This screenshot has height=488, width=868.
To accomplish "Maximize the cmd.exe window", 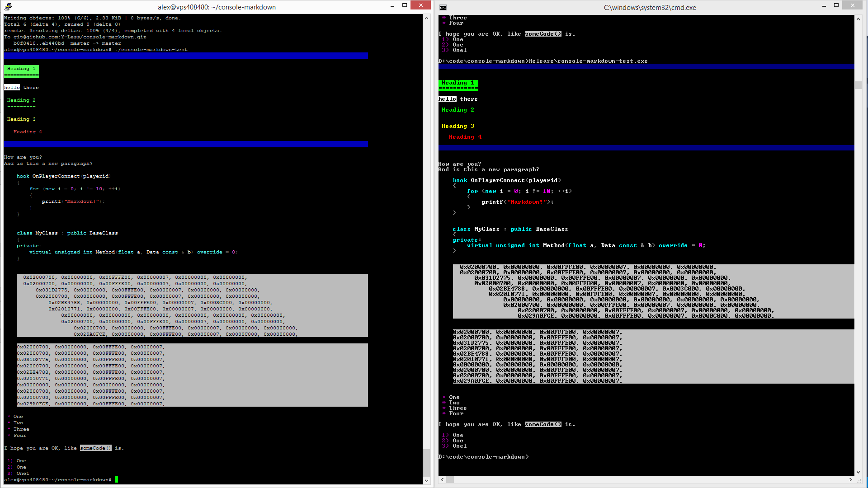I will pyautogui.click(x=836, y=5).
